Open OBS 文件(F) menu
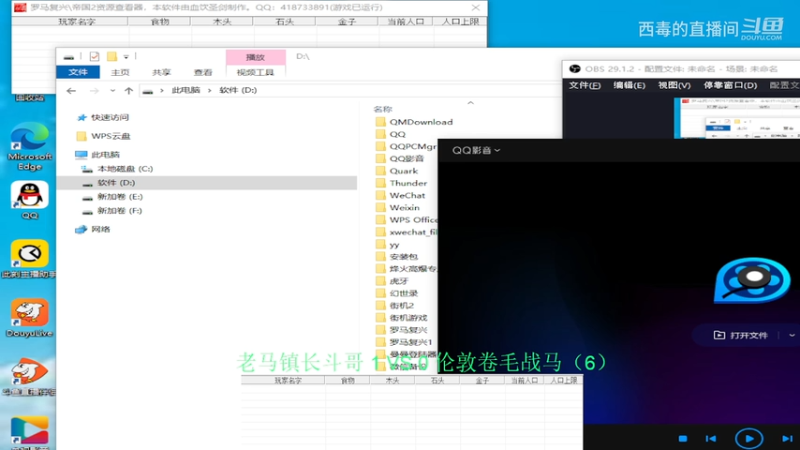Screen dimensions: 800x450 pos(584,85)
